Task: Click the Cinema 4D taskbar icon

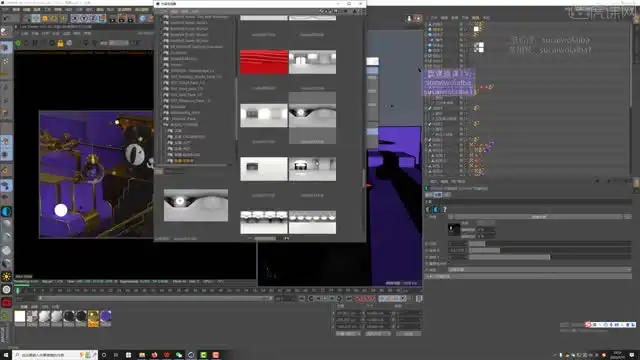Action: tap(191, 355)
